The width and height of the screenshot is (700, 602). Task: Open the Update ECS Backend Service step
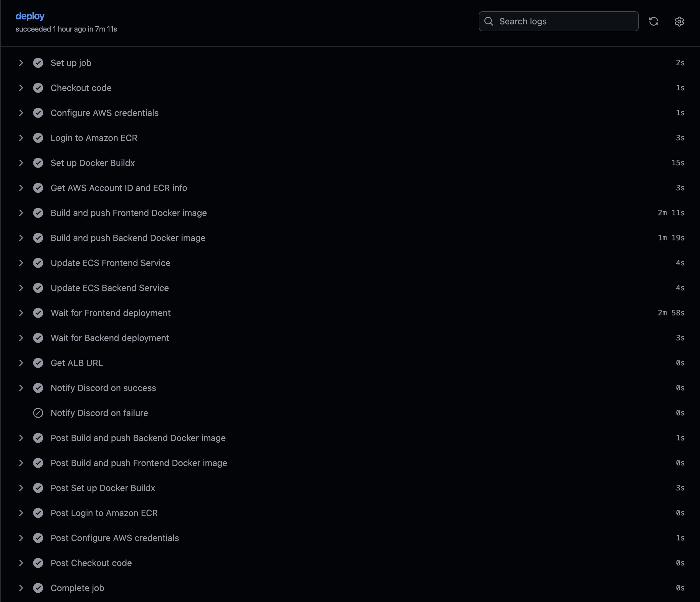[x=110, y=288]
